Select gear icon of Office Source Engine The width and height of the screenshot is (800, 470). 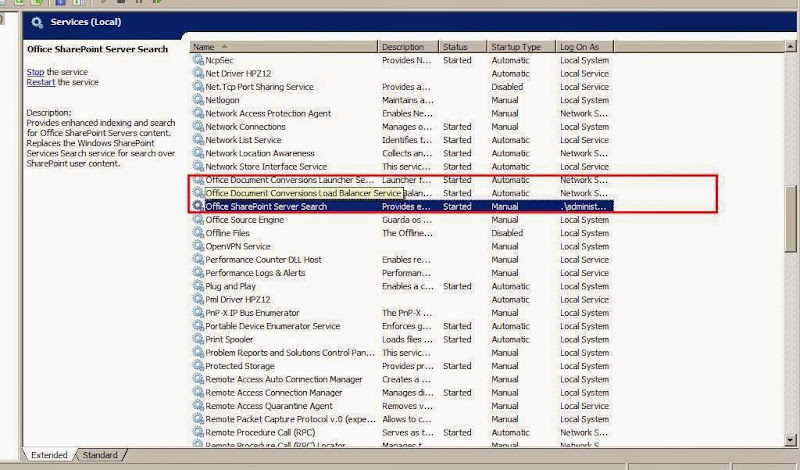197,219
